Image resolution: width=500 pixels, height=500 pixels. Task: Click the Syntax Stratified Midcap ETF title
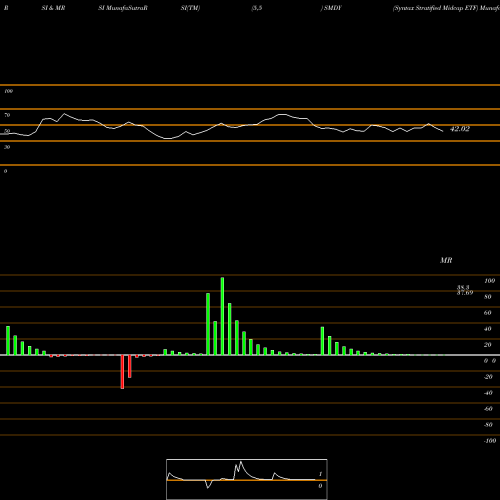click(435, 8)
